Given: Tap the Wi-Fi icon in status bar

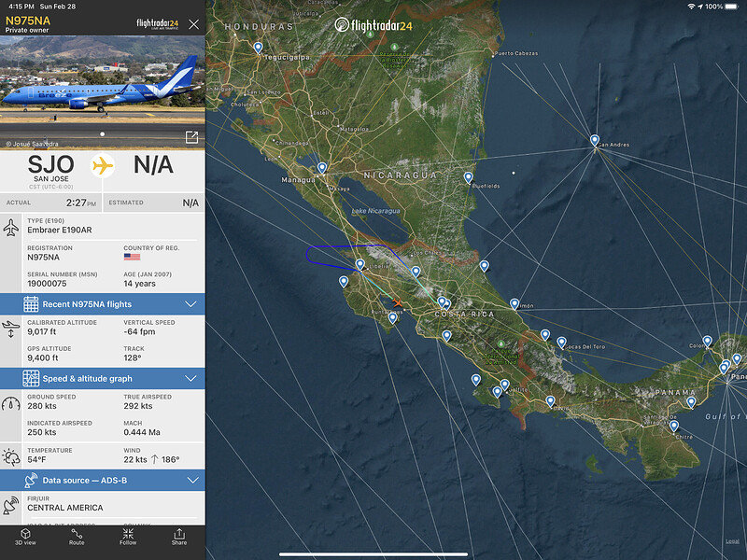Looking at the screenshot, I should (691, 7).
